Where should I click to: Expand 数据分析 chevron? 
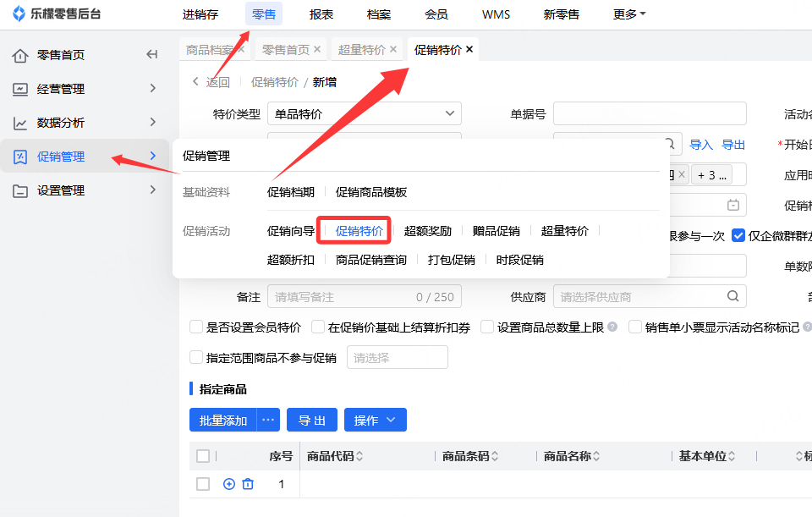[x=153, y=122]
